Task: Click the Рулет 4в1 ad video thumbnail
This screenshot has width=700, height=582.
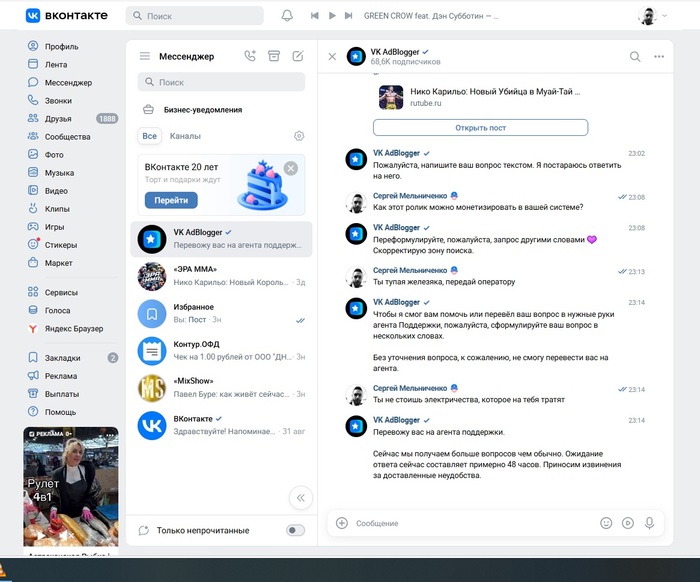Action: coord(71,486)
